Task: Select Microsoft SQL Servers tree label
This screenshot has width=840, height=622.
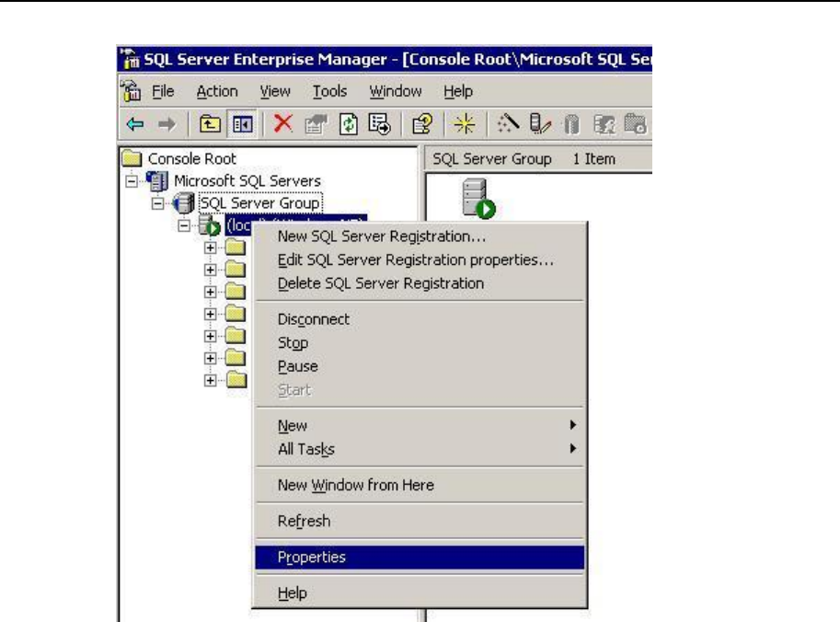Action: (247, 181)
